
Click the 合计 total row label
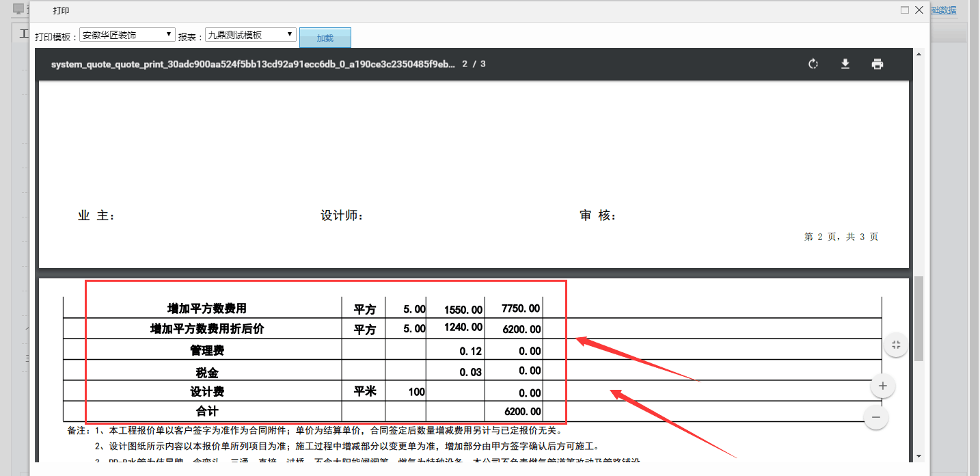207,412
